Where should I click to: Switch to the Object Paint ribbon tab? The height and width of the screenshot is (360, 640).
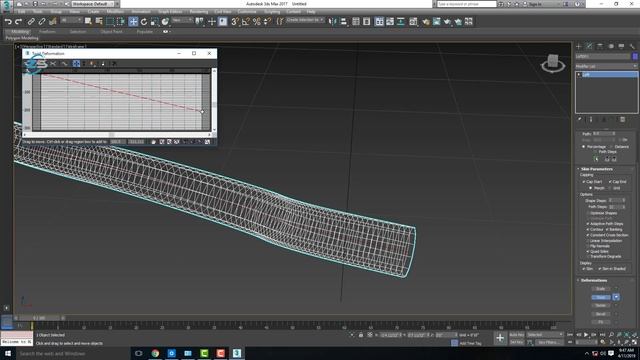click(x=111, y=31)
